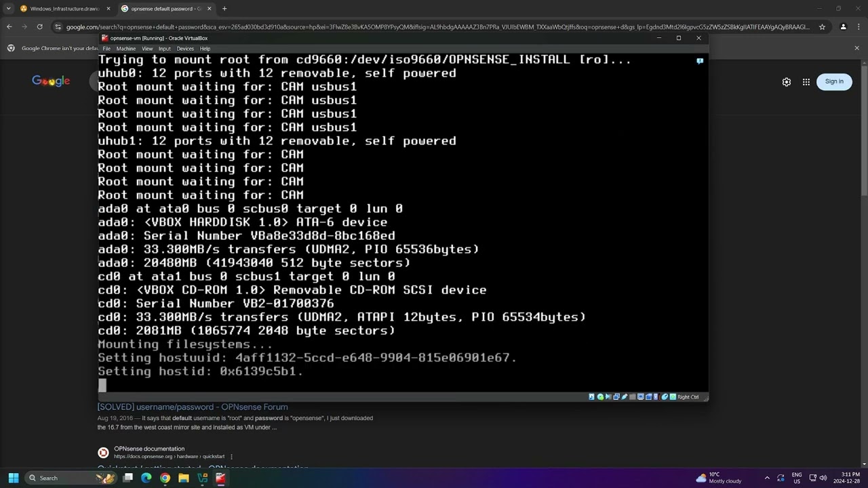Click the display indicator in VirtualBox status bar
This screenshot has height=488, width=868.
point(641,397)
